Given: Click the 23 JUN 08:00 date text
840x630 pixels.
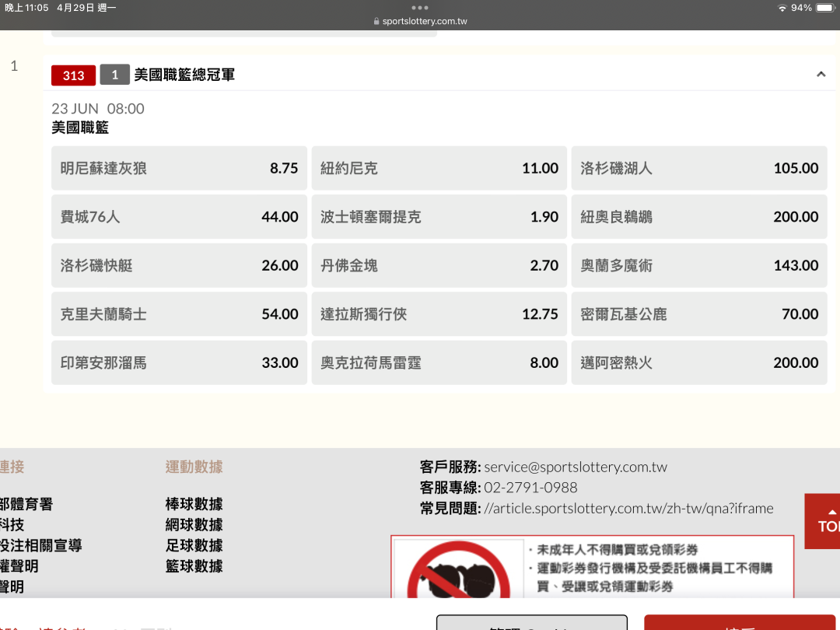Looking at the screenshot, I should pyautogui.click(x=98, y=109).
